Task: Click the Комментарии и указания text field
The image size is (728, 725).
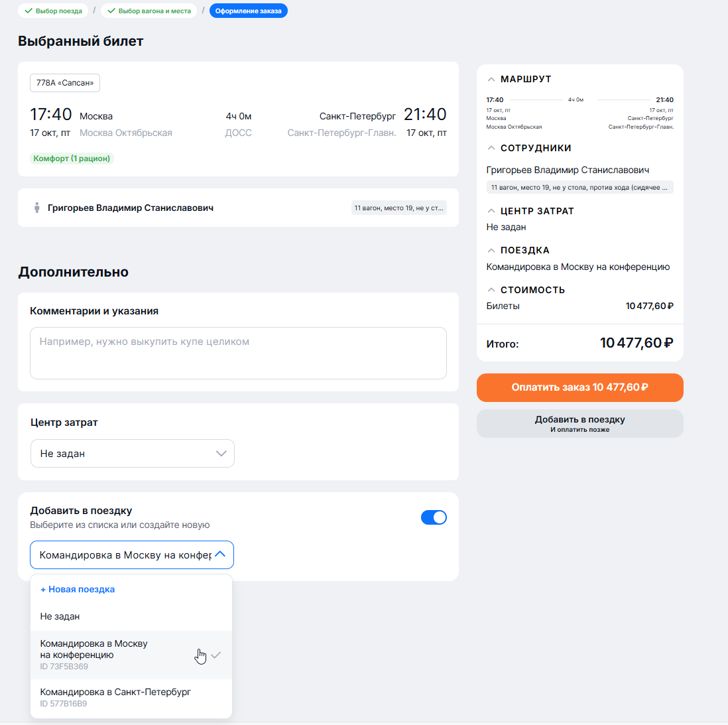Action: [x=238, y=353]
